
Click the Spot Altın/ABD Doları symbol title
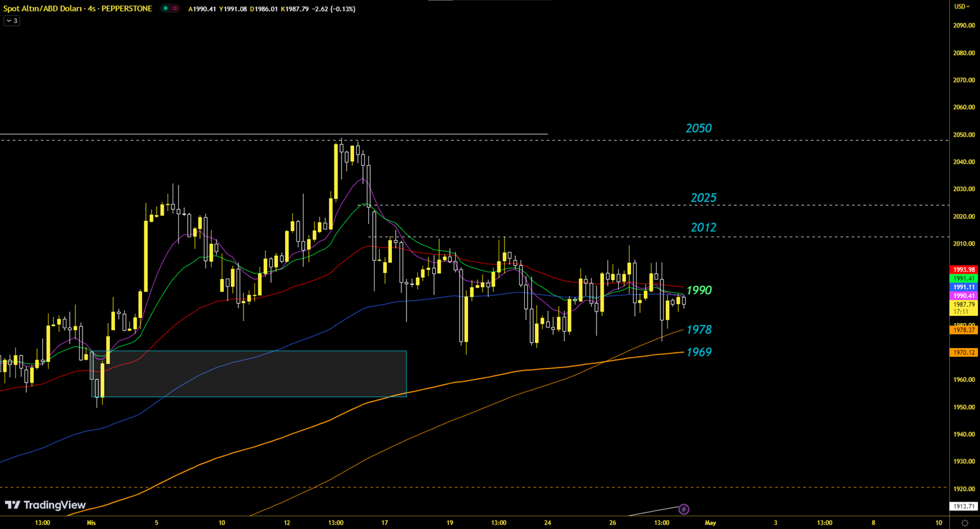point(77,9)
